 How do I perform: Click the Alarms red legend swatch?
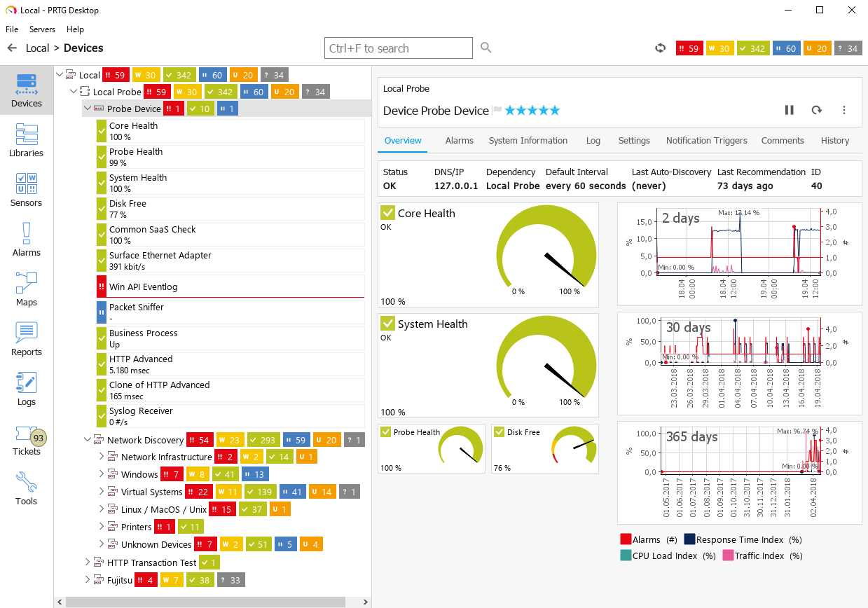[626, 539]
